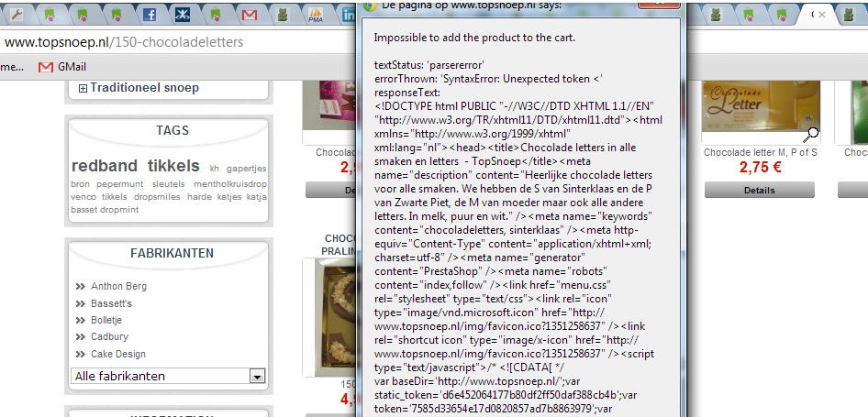The image size is (868, 417).
Task: Open manufacturer Bolletje
Action: [x=106, y=320]
